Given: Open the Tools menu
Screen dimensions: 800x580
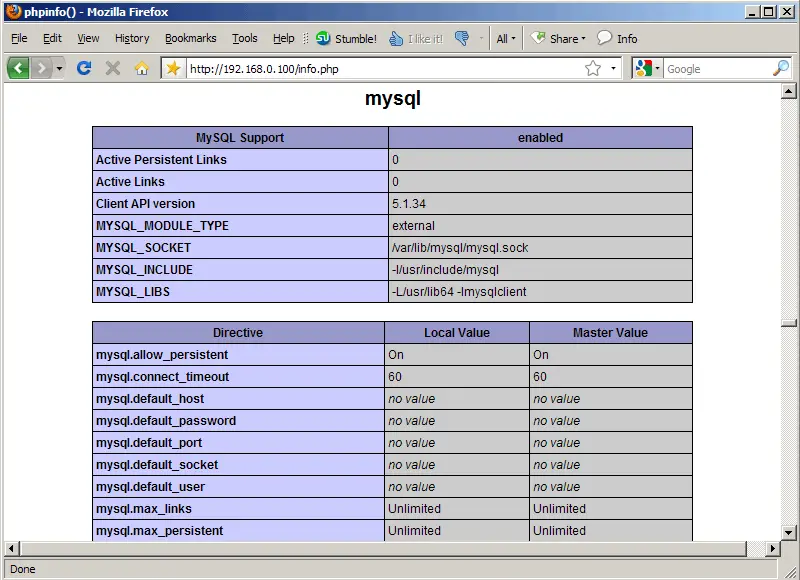Looking at the screenshot, I should coord(244,38).
